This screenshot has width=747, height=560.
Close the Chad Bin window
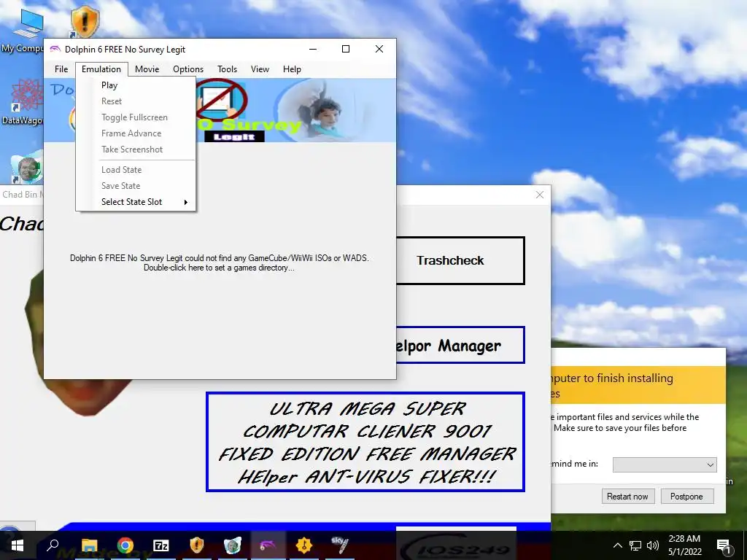pos(539,195)
